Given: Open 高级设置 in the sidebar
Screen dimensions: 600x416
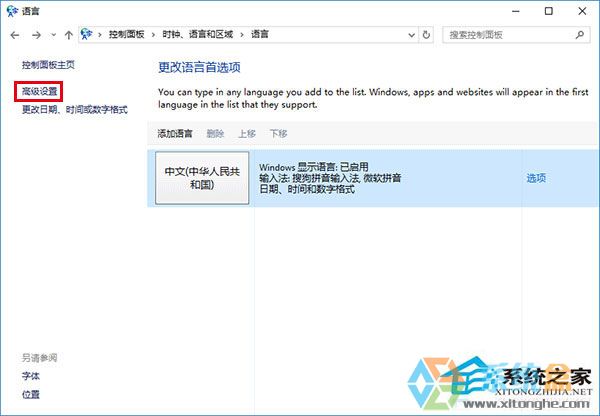Looking at the screenshot, I should point(39,91).
